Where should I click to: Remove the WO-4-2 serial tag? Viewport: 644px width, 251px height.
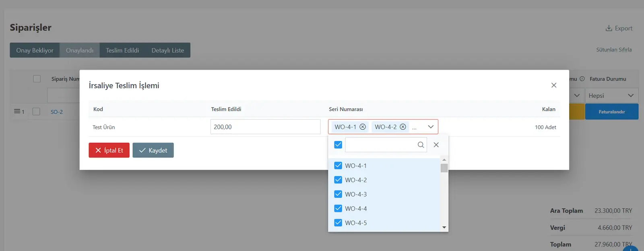tap(403, 127)
